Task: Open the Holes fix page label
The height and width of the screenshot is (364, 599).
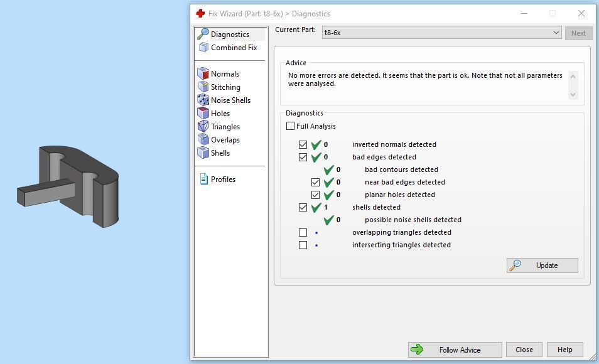Action: (x=220, y=114)
